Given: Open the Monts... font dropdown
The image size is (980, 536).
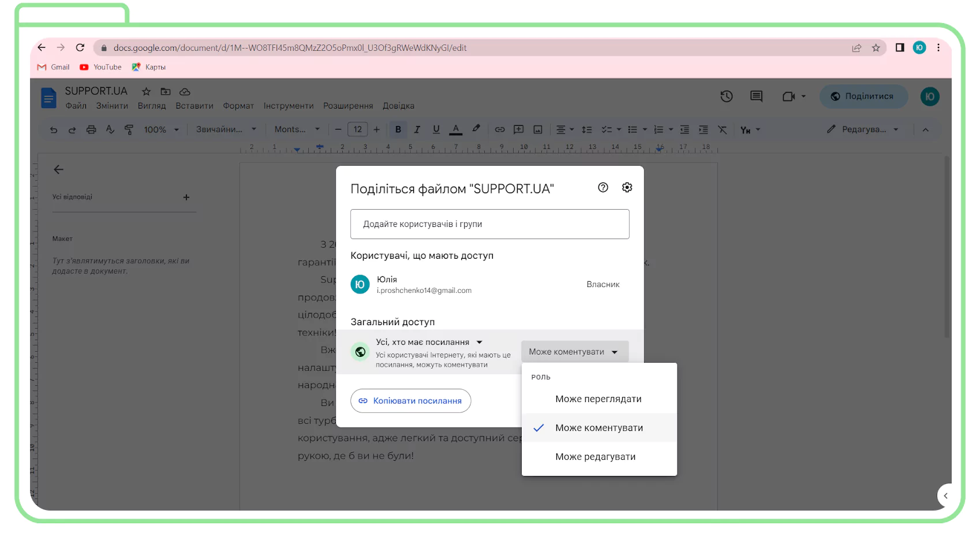Looking at the screenshot, I should tap(297, 129).
